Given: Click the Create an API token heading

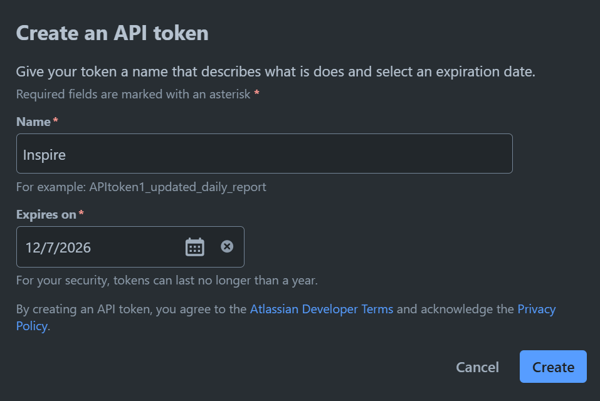Looking at the screenshot, I should (112, 33).
